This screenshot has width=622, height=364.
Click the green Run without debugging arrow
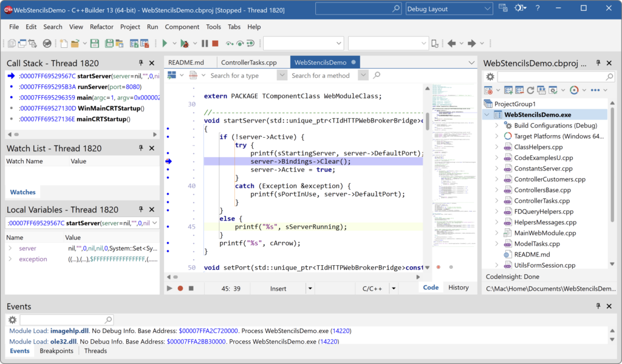coord(165,43)
